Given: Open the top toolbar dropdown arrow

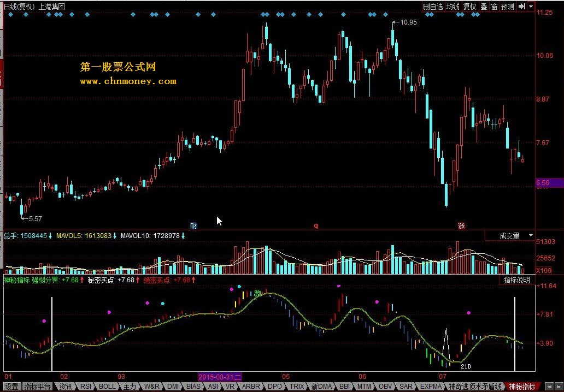Looking at the screenshot, I should [x=531, y=7].
